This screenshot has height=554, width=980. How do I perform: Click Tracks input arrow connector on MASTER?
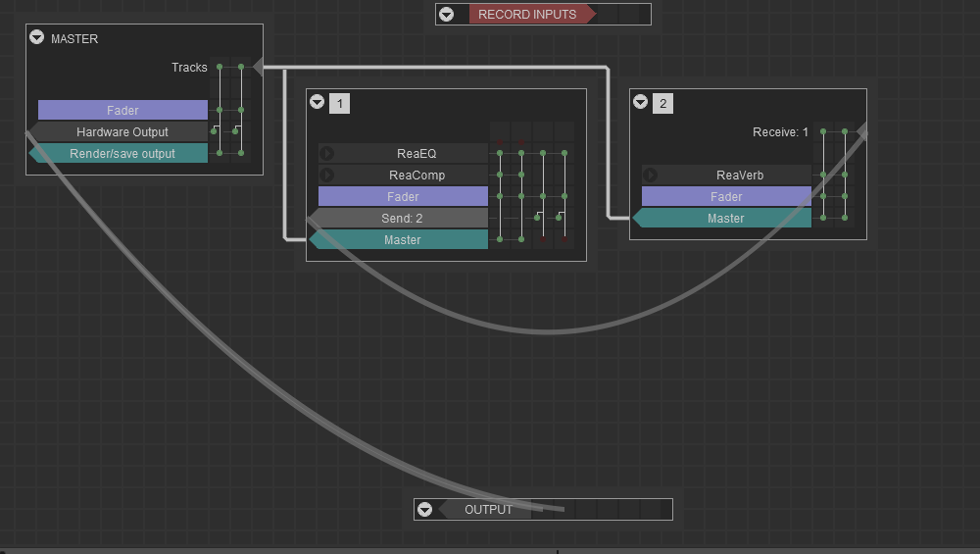pos(258,67)
